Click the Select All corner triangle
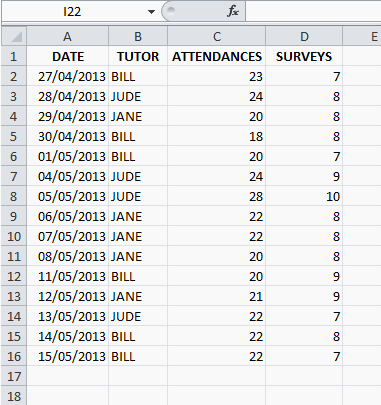Viewport: 381px width, 405px height. 14,36
